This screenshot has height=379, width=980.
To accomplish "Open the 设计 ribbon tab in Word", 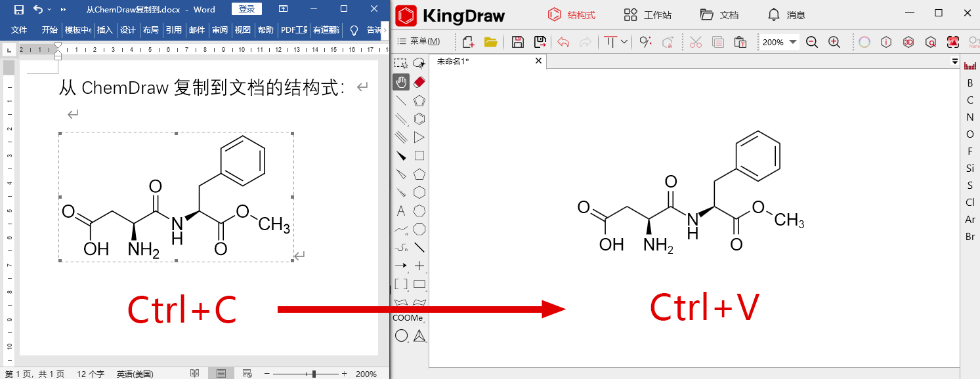I will 128,29.
